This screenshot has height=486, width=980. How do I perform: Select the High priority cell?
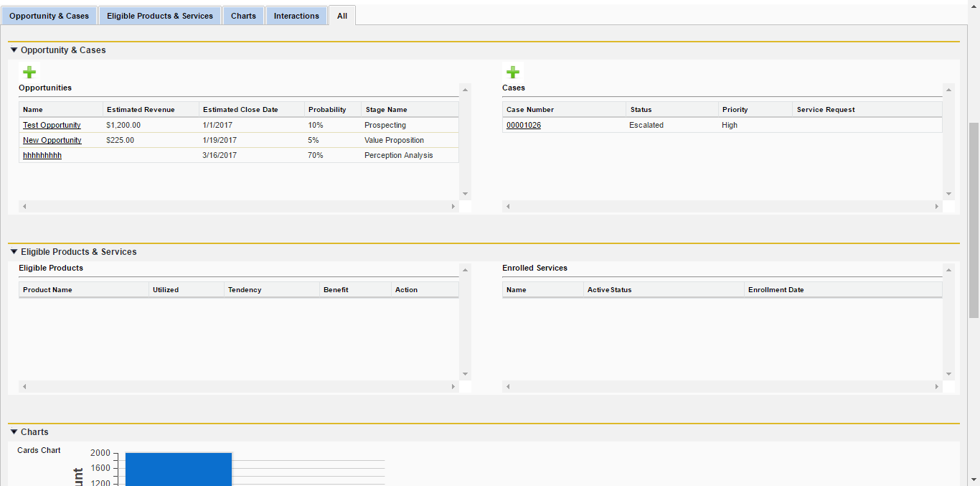pyautogui.click(x=755, y=125)
